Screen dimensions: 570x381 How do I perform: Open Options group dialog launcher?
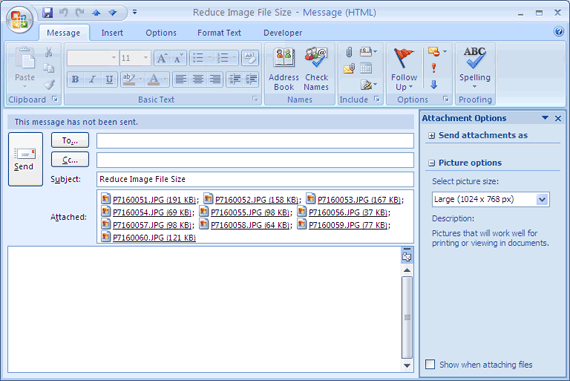(x=446, y=99)
